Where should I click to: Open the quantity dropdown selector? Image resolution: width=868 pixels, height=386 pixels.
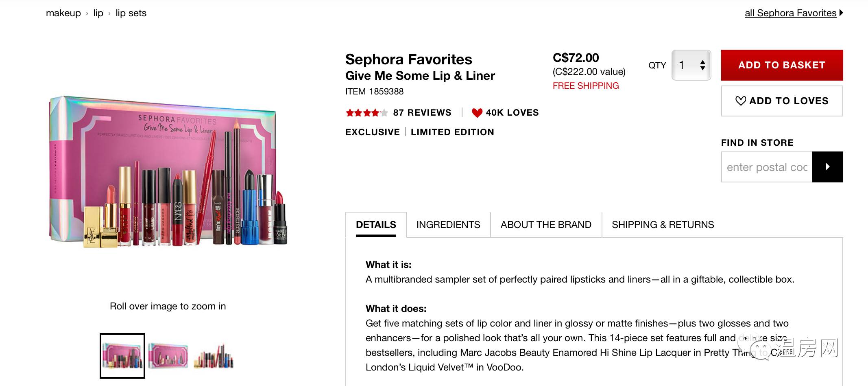click(x=691, y=65)
